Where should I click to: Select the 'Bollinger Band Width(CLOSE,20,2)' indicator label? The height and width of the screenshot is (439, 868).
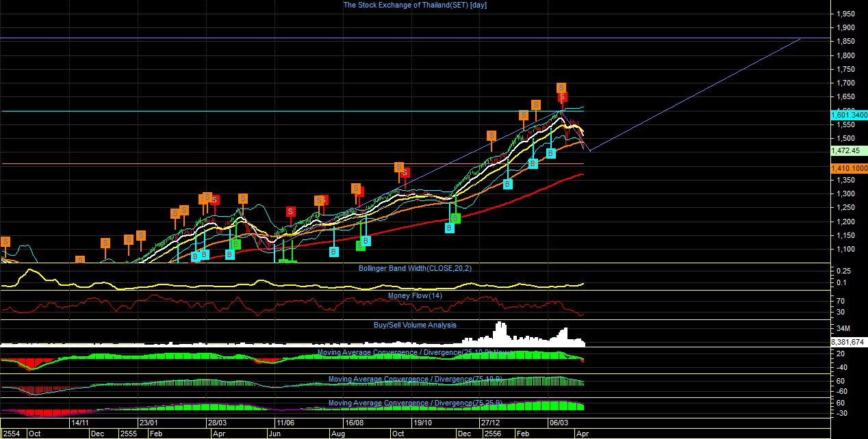pyautogui.click(x=415, y=268)
